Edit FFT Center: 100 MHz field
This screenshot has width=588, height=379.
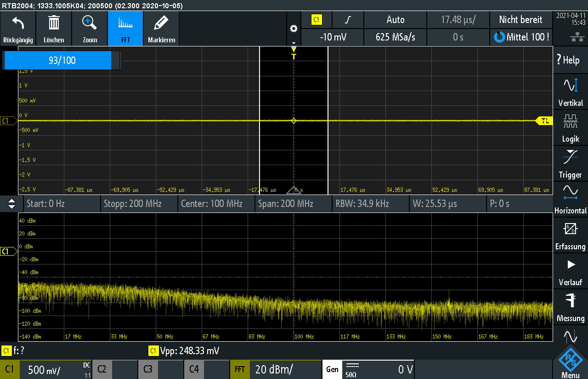pyautogui.click(x=216, y=203)
